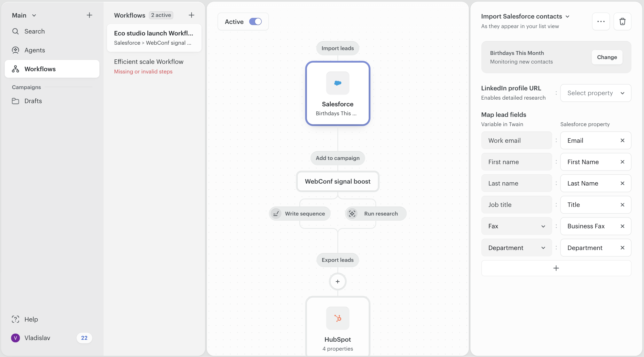Select the Efficient scale Workflow
644x357 pixels.
(x=154, y=66)
